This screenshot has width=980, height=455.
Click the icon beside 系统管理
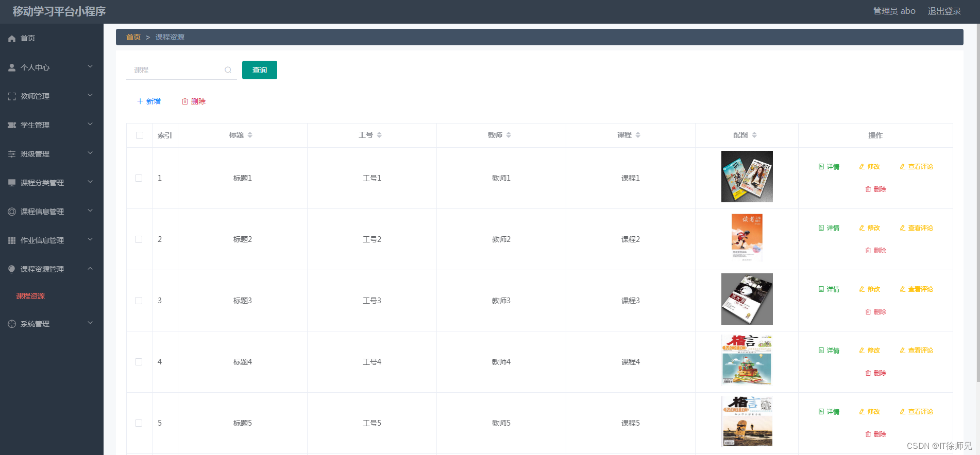pos(12,324)
